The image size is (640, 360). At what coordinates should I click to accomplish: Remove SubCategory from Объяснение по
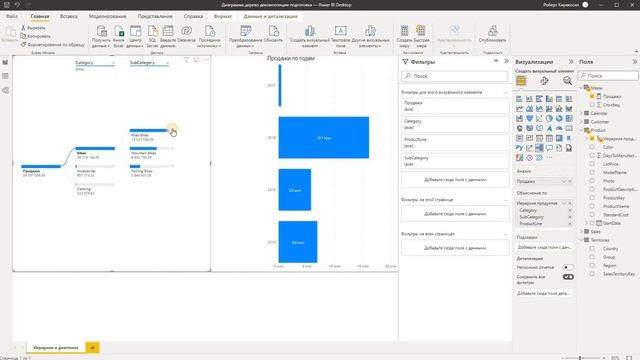tap(570, 217)
